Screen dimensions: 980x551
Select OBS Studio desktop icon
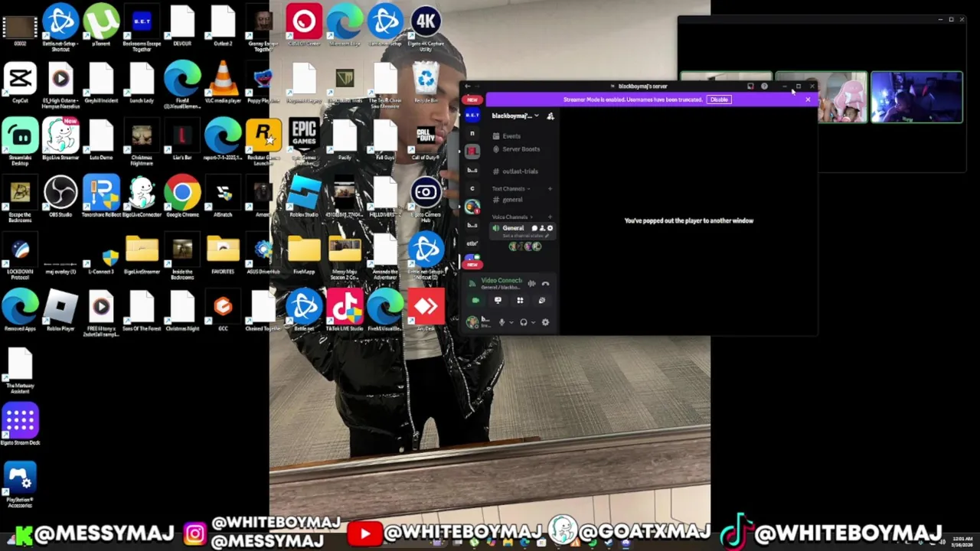(60, 197)
